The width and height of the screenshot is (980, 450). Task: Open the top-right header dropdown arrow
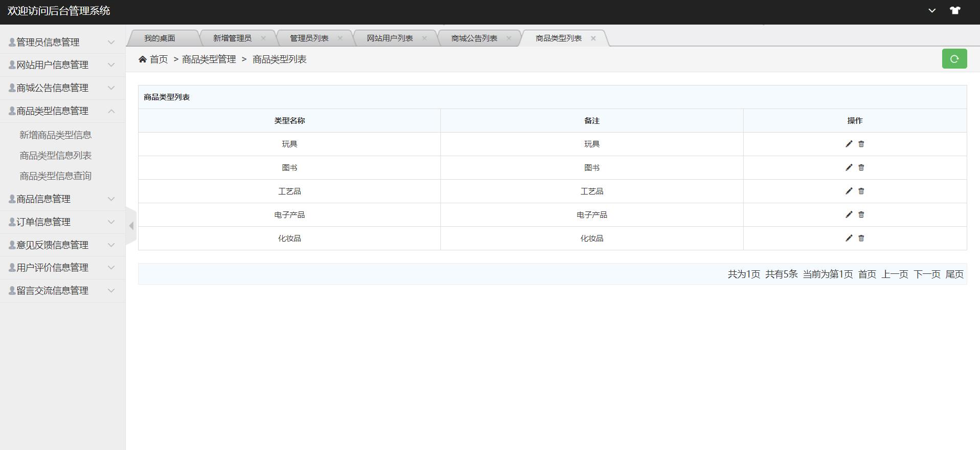click(x=932, y=10)
